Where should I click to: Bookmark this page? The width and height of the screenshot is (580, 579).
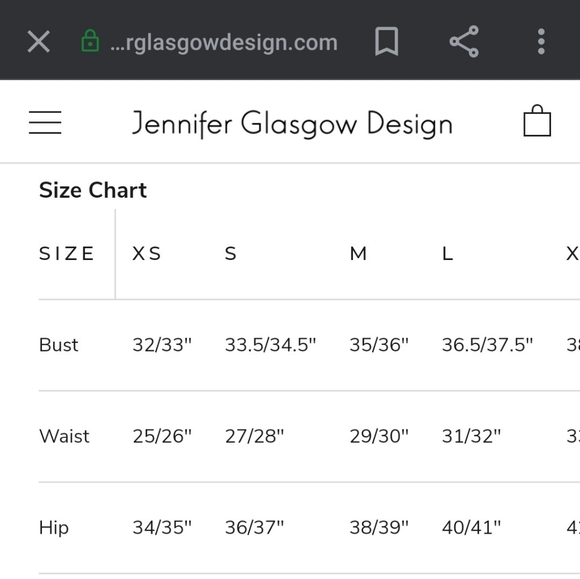click(x=387, y=41)
